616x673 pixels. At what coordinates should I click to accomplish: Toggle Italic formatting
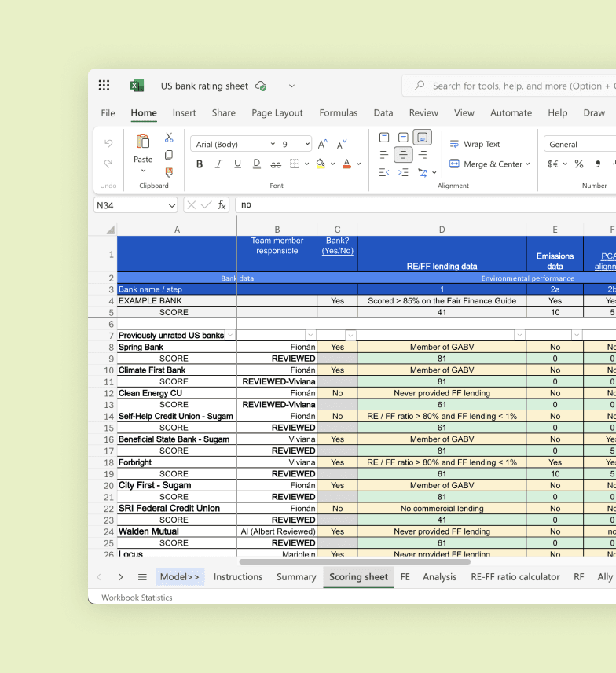218,164
